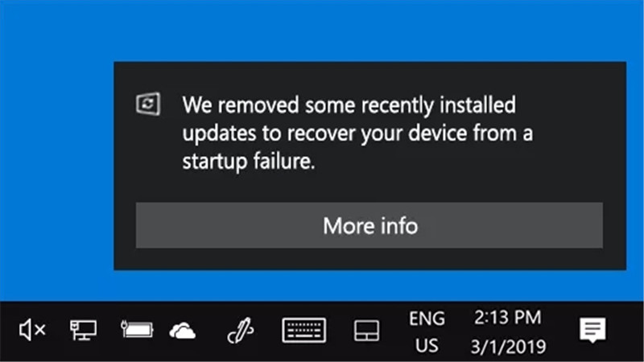This screenshot has height=362, width=644.
Task: Unmute the speaker volume icon
Action: pos(32,330)
